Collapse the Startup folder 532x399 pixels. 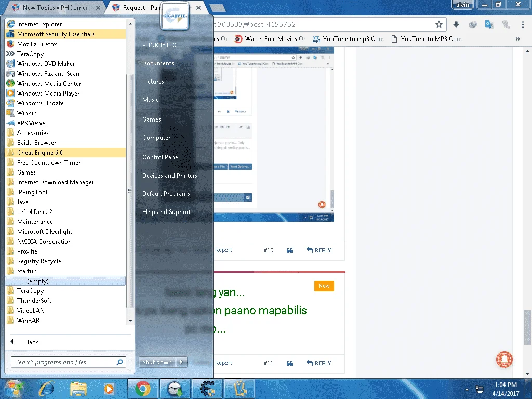pyautogui.click(x=65, y=271)
